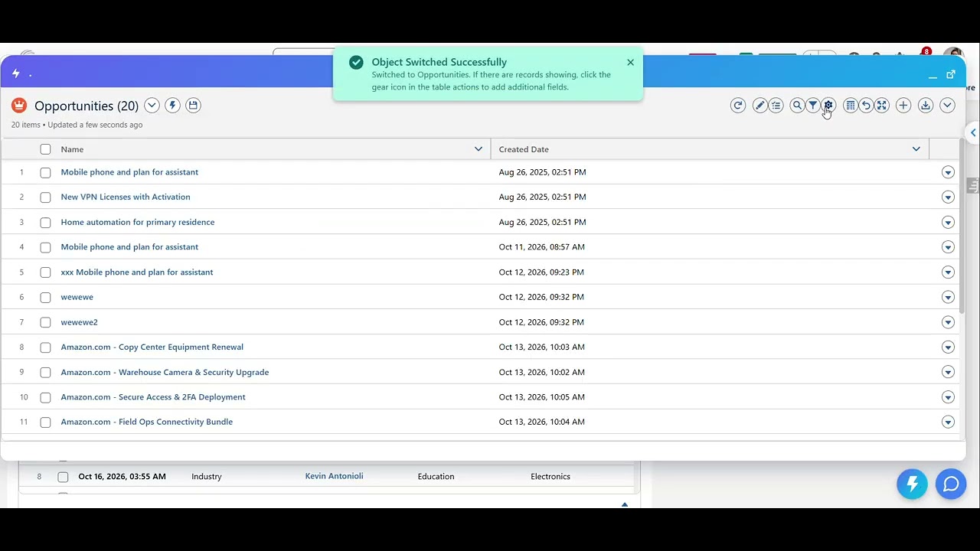Viewport: 980px width, 551px height.
Task: Check row 3 Home automation checkbox
Action: point(45,223)
